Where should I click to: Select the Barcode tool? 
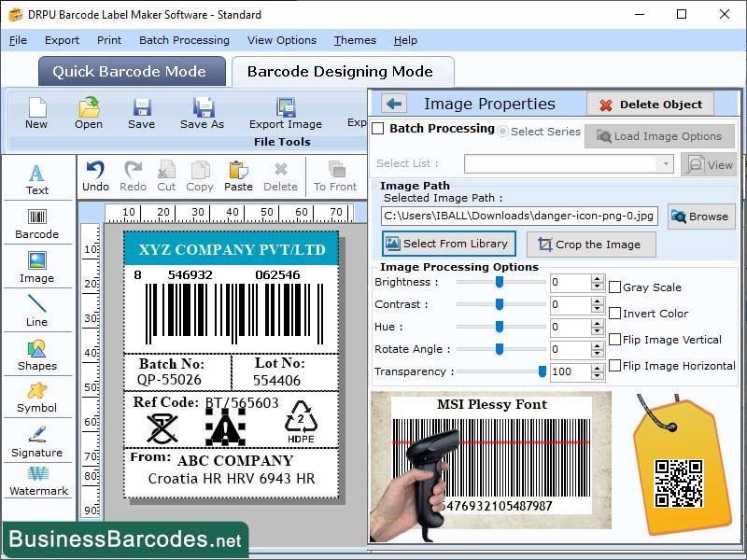37,224
